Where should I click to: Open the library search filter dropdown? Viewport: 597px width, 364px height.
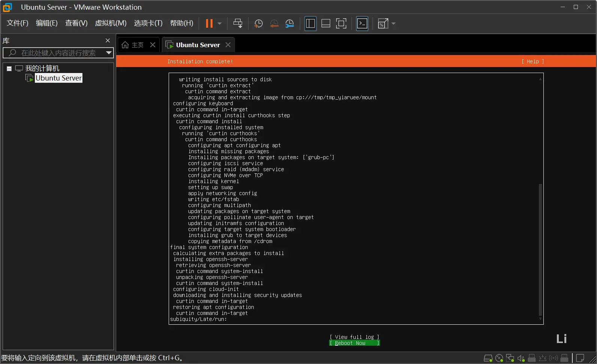(109, 53)
